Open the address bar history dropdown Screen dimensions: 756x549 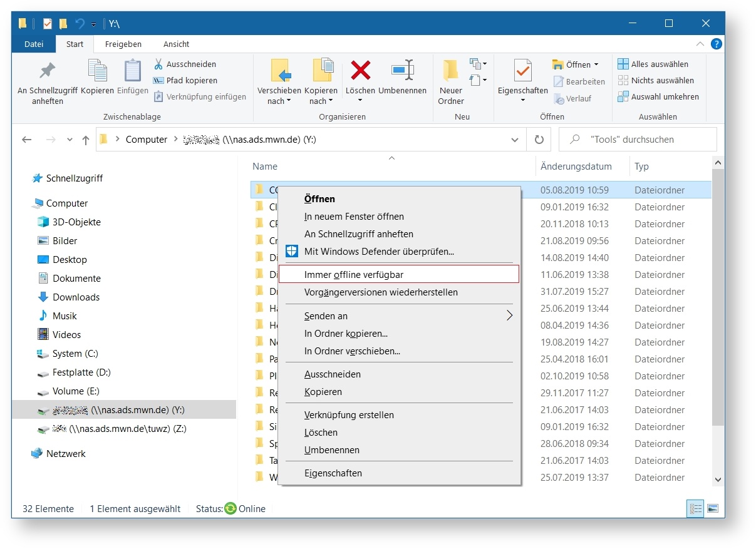(515, 140)
